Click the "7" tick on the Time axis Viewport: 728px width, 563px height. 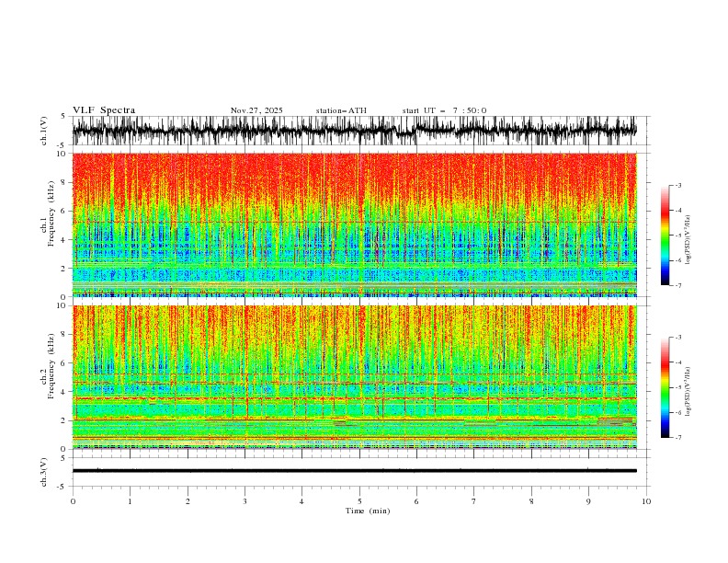(x=474, y=501)
